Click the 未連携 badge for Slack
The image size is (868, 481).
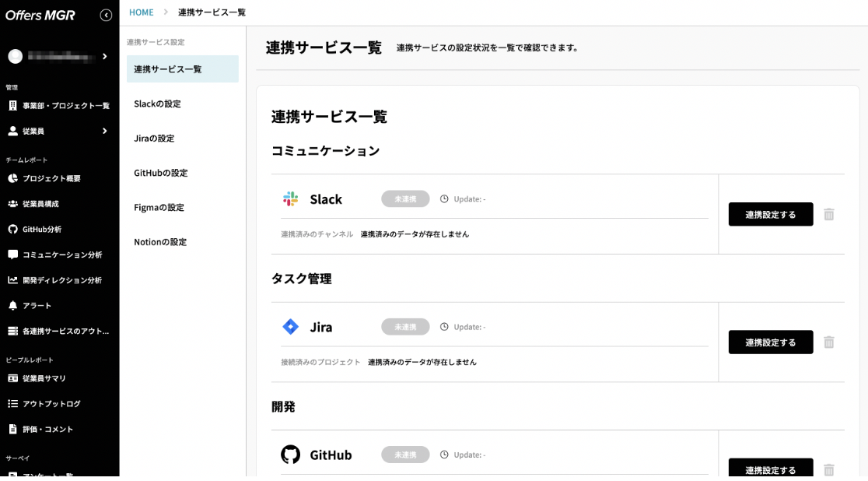(405, 199)
